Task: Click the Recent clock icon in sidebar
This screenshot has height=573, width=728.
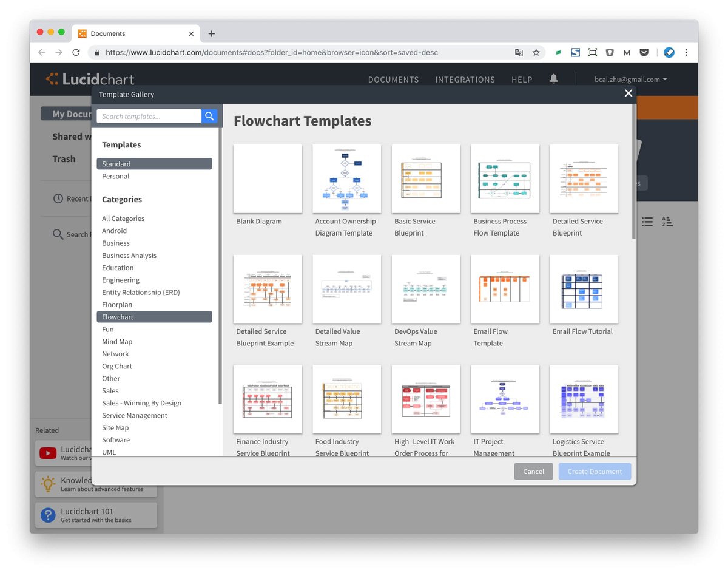Action: (x=58, y=198)
